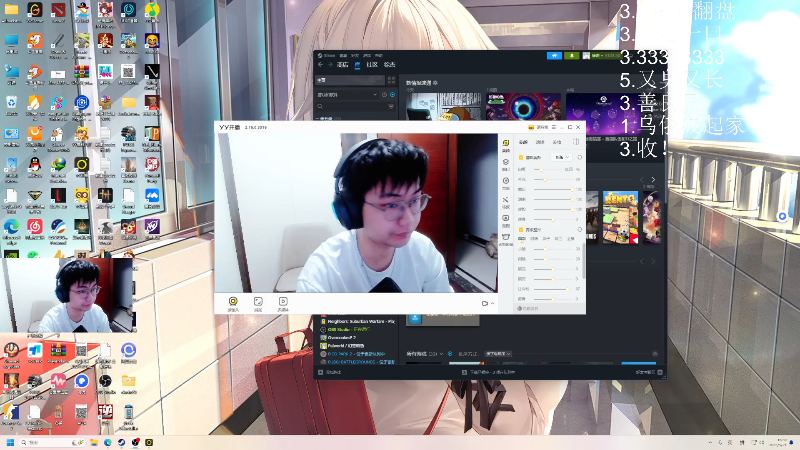Click the blue announcements button in Steam
Image resolution: width=800 pixels, height=450 pixels.
[x=554, y=56]
